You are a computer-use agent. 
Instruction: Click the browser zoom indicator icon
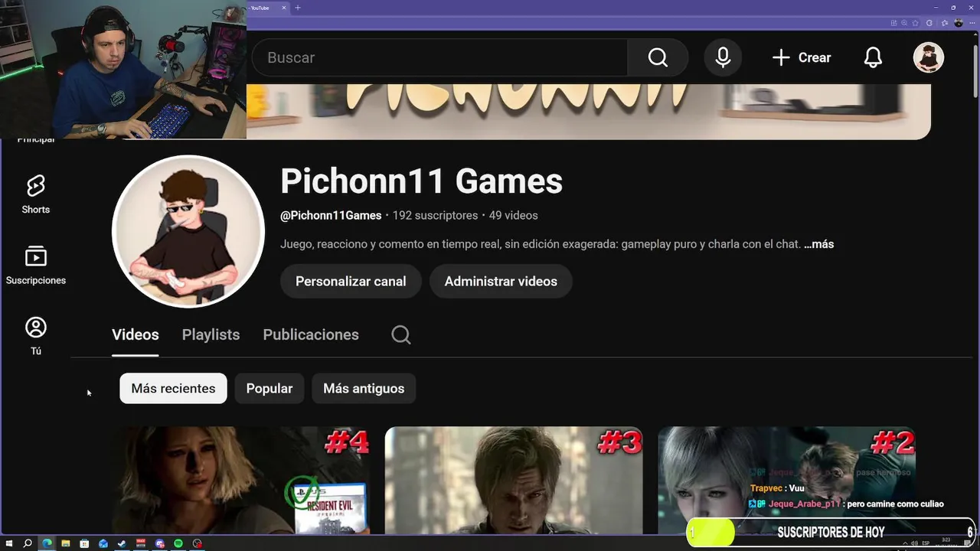point(903,23)
